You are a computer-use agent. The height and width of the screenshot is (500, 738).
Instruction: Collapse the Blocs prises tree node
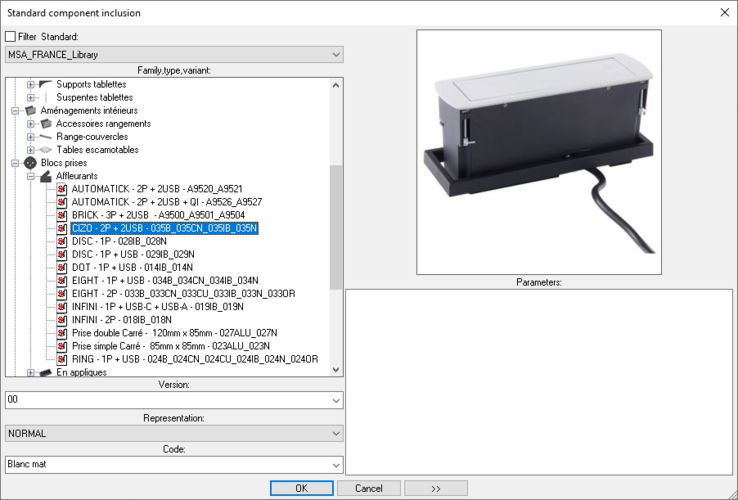pyautogui.click(x=15, y=163)
